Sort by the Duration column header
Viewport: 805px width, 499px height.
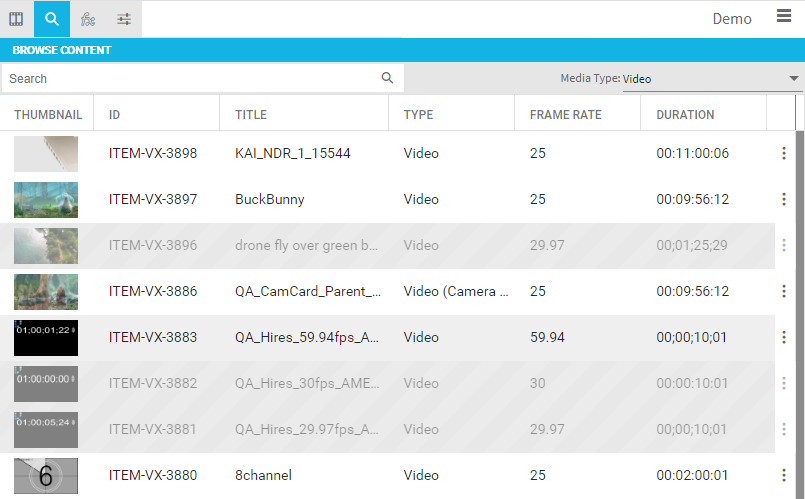click(x=685, y=115)
